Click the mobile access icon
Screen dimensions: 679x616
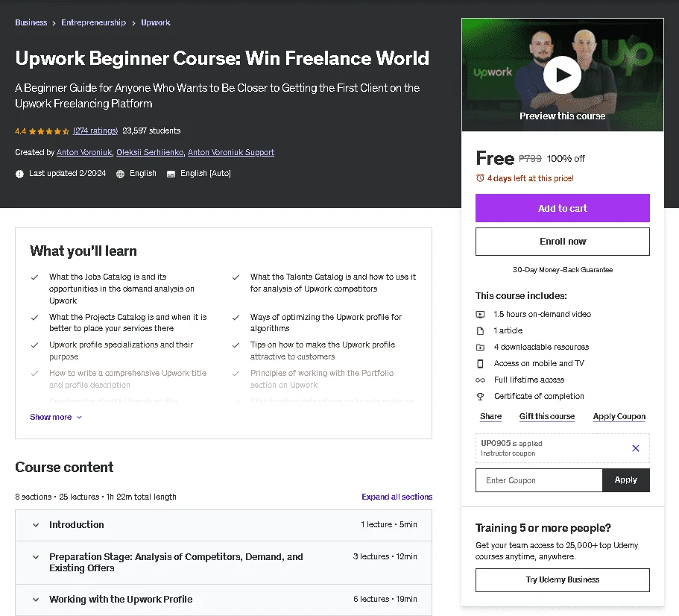(x=480, y=363)
